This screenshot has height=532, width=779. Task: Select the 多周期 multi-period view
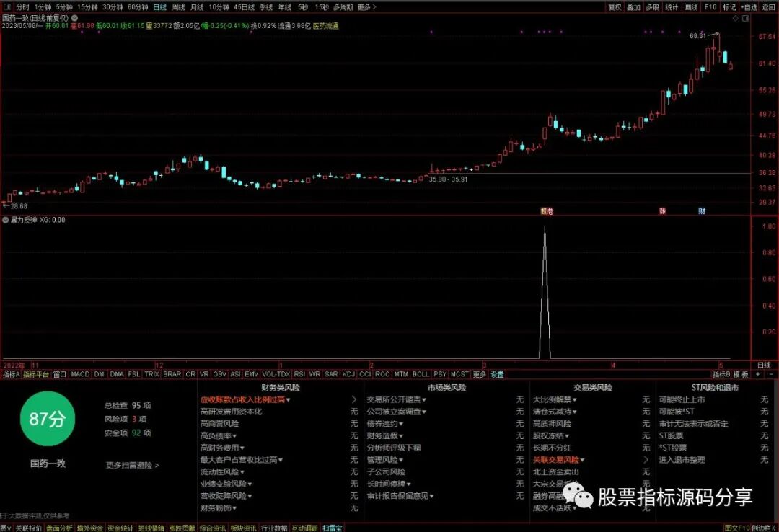(343, 7)
